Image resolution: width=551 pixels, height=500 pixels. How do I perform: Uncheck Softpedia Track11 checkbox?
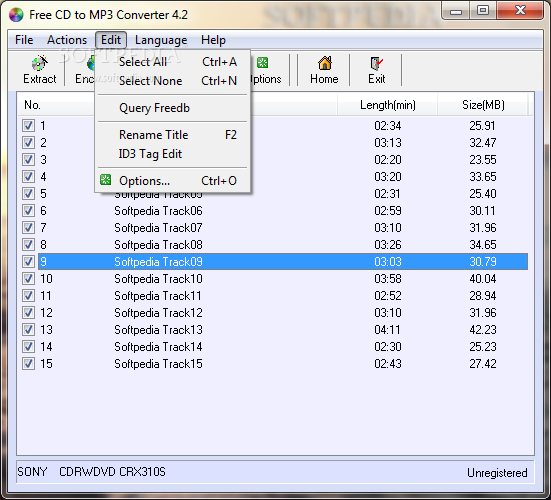point(28,296)
